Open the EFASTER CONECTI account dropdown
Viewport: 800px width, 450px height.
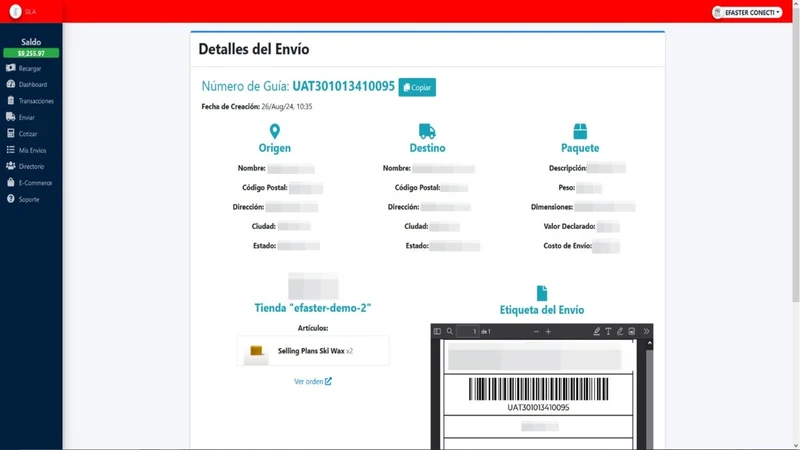point(747,12)
